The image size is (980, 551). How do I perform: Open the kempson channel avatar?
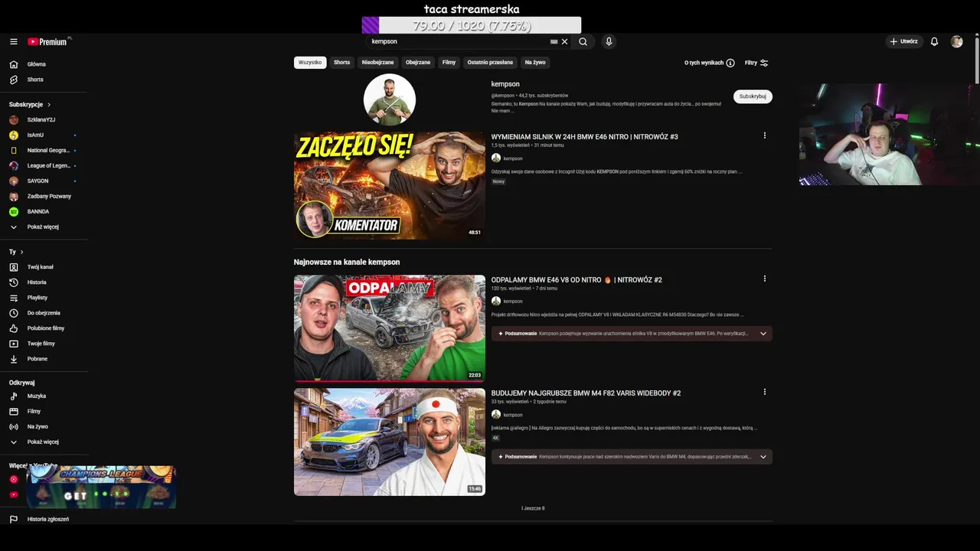coord(390,99)
